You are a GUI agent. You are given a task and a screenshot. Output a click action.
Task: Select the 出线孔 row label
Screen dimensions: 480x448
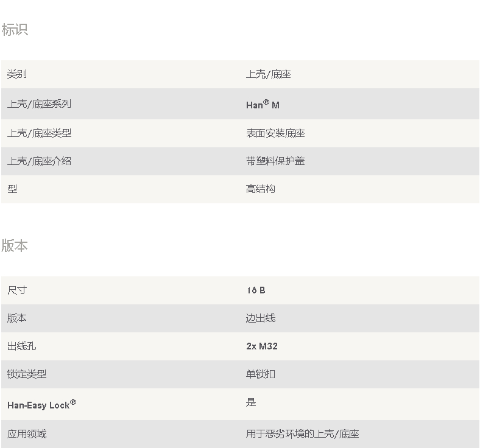pyautogui.click(x=21, y=346)
